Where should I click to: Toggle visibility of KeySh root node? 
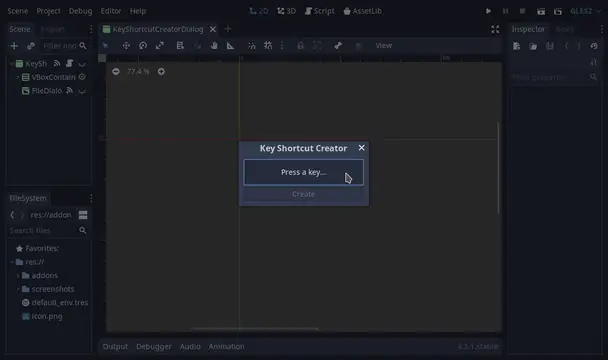pyautogui.click(x=82, y=64)
